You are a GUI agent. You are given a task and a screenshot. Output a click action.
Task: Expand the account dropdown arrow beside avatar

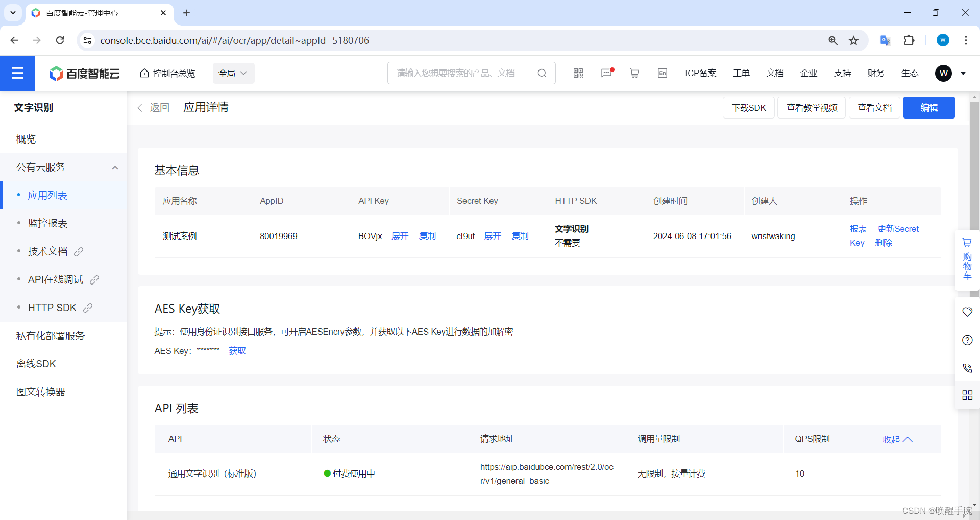click(963, 73)
